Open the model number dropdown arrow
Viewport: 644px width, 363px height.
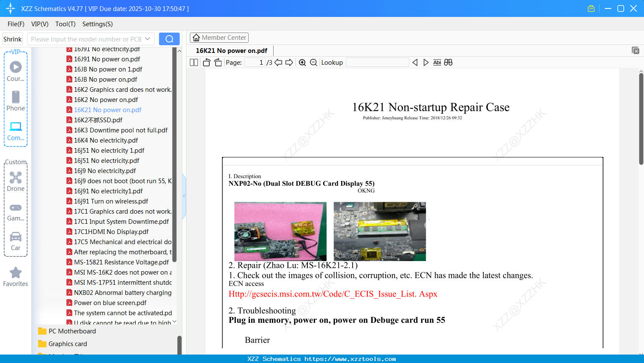[x=148, y=39]
